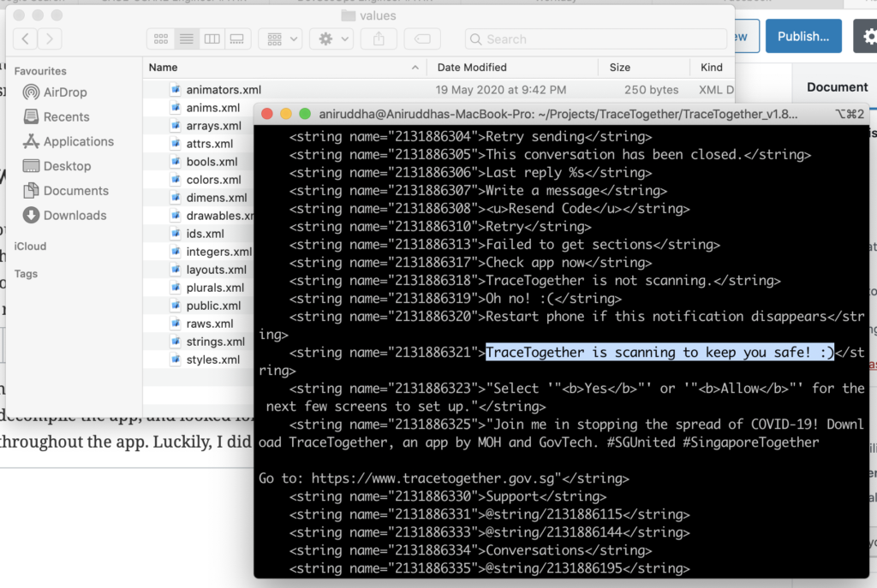Select ids.xml file
This screenshot has height=588, width=877.
pyautogui.click(x=206, y=234)
